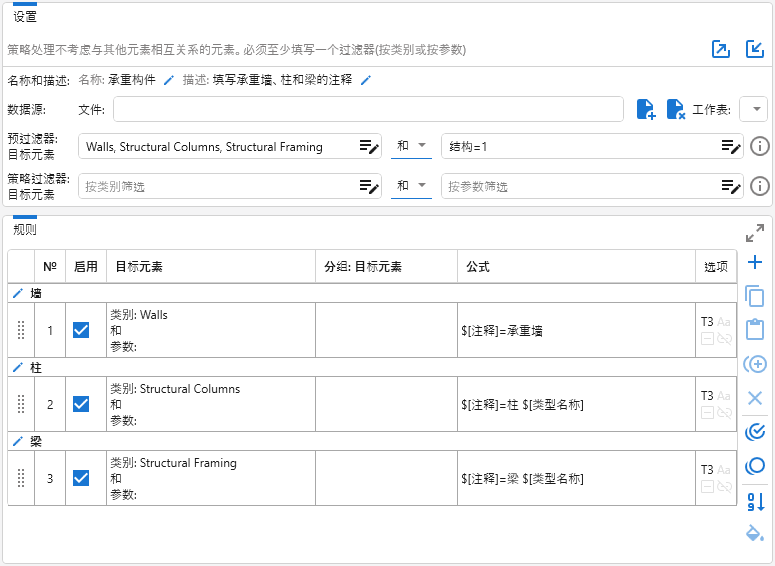Click the 文件 data source input field
Image resolution: width=775 pixels, height=566 pixels.
[368, 109]
